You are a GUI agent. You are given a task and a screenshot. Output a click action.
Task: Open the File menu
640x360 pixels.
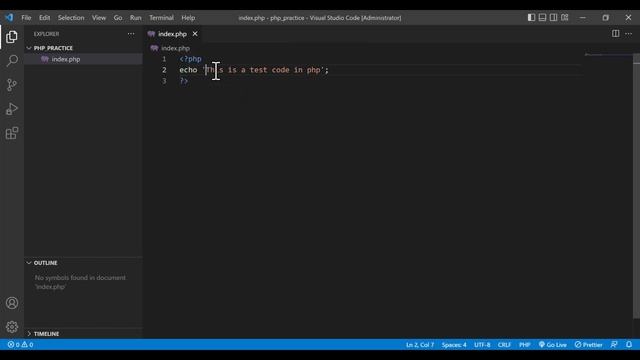[x=26, y=18]
